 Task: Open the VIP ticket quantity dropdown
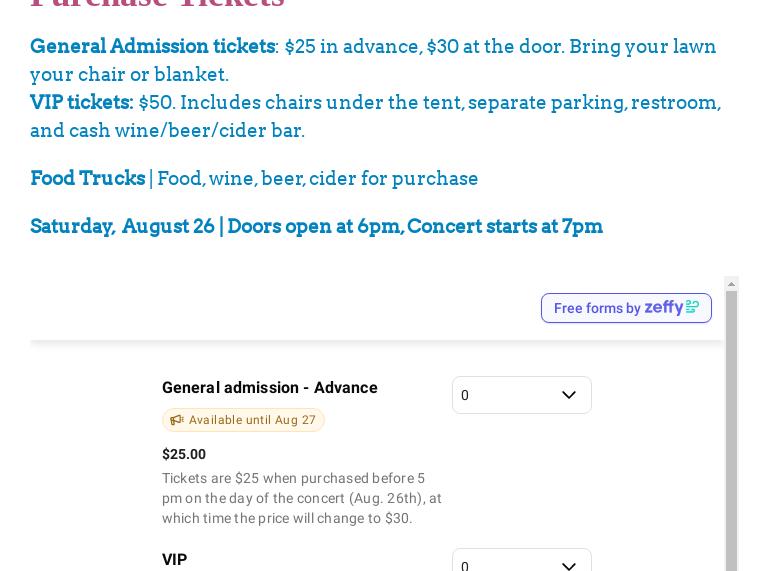(x=508, y=563)
